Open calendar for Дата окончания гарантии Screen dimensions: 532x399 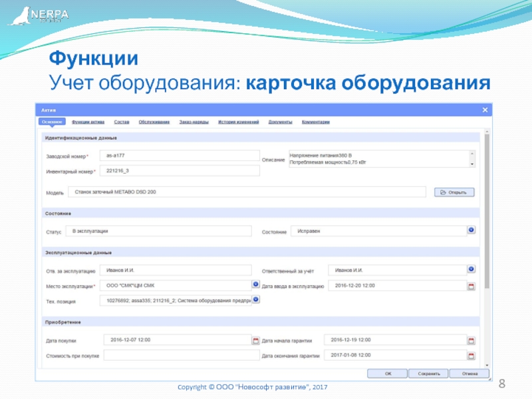point(471,356)
